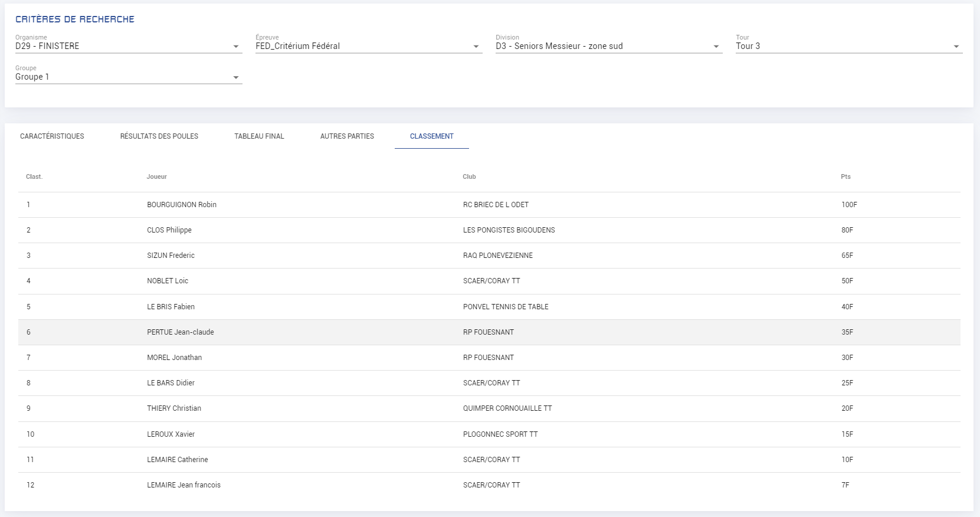Click the highlighted PERTUE Jean-claude row

181,332
